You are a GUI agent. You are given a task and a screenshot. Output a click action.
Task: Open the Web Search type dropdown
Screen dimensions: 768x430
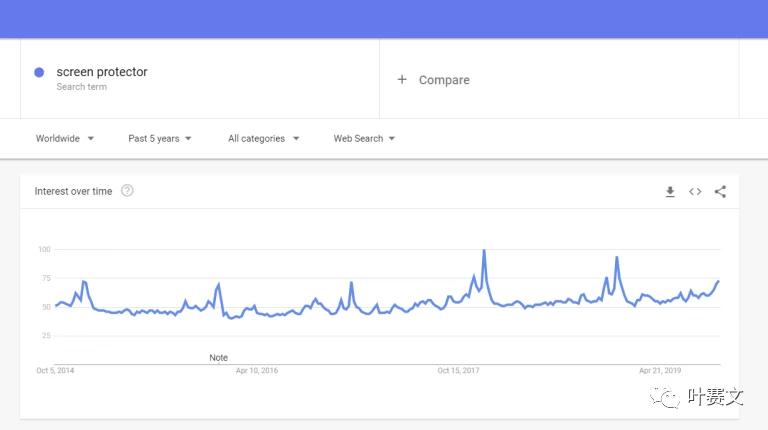[364, 139]
